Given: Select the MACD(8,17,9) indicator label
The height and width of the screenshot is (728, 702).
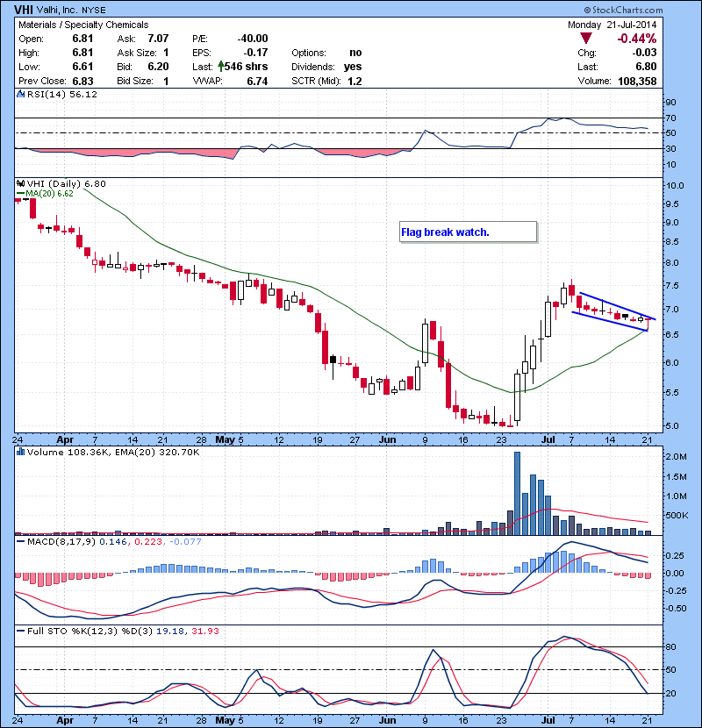Looking at the screenshot, I should (63, 543).
